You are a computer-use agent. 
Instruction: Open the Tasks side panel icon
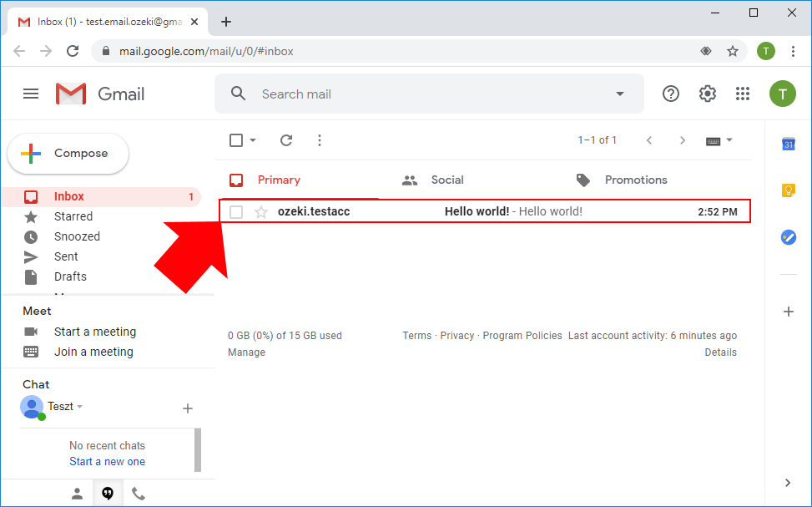tap(788, 237)
